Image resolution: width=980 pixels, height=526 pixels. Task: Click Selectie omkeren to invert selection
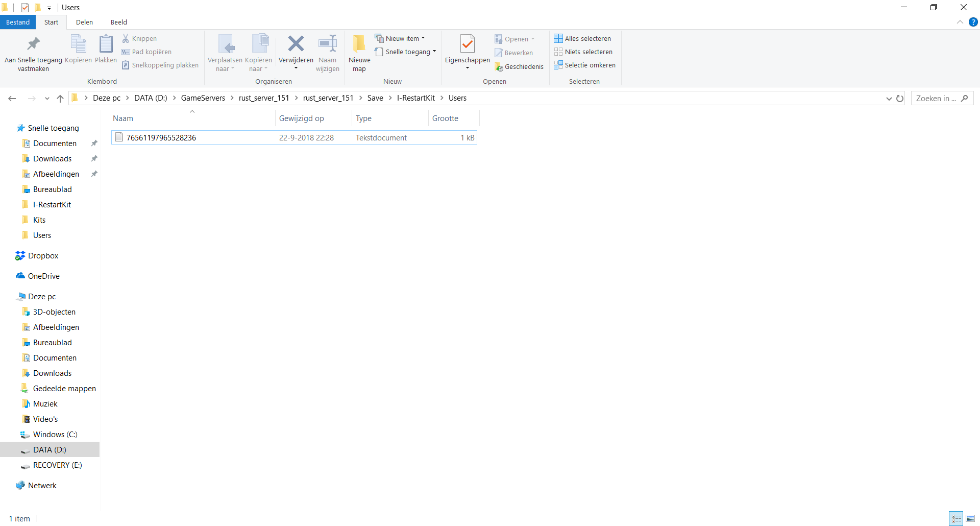(585, 65)
